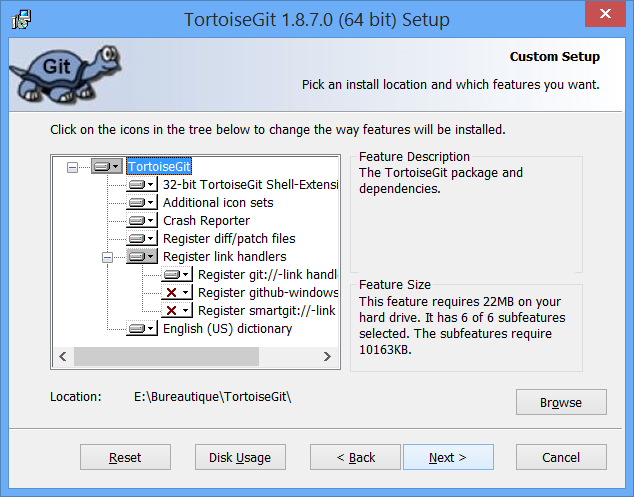Viewport: 634px width, 497px height.
Task: Click Browse to change install location
Action: click(560, 402)
